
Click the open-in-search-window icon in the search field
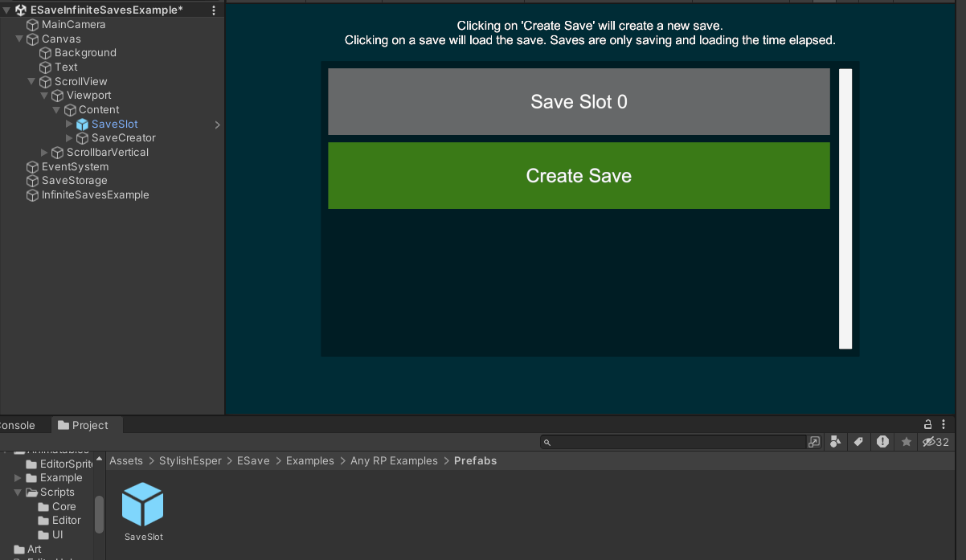pyautogui.click(x=814, y=442)
